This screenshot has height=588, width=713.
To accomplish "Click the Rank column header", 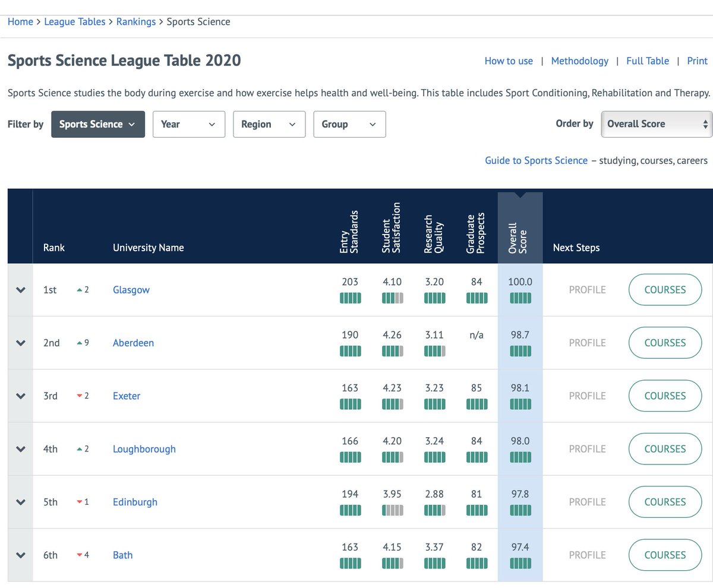I will coord(54,248).
